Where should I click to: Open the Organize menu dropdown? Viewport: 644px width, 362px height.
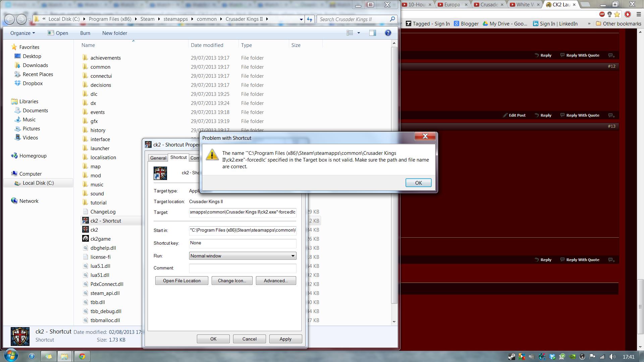click(22, 33)
